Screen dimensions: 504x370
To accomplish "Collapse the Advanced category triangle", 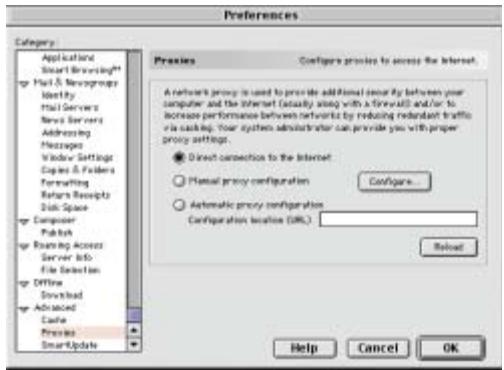I will 24,309.
